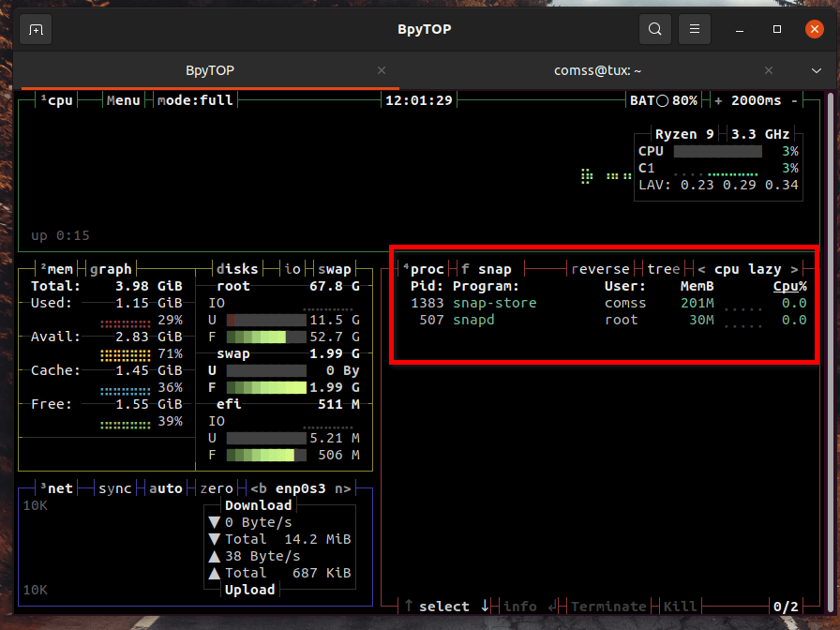This screenshot has height=630, width=840.
Task: Click the Kill process option
Action: coord(680,607)
